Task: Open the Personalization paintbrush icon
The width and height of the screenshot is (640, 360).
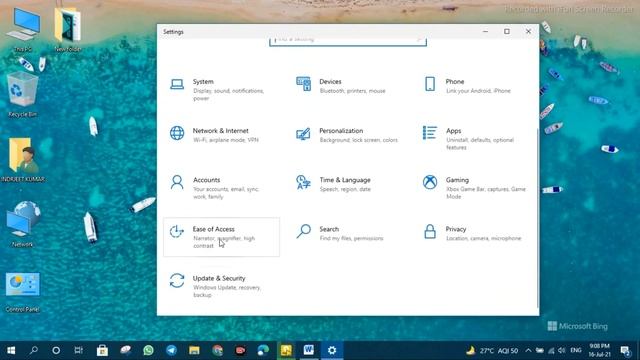Action: 303,133
